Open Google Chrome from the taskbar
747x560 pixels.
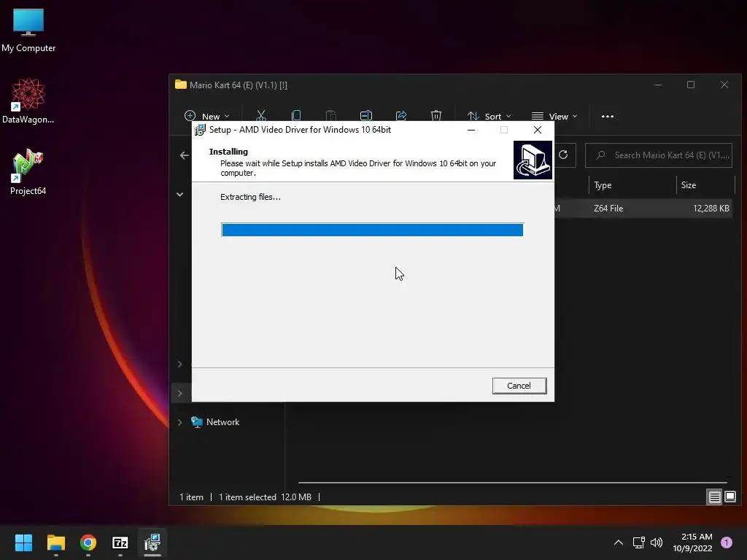tap(88, 542)
